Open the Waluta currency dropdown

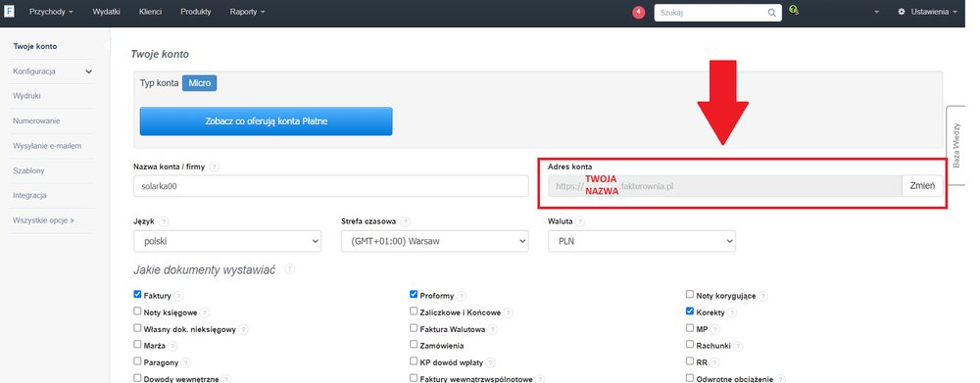click(642, 241)
